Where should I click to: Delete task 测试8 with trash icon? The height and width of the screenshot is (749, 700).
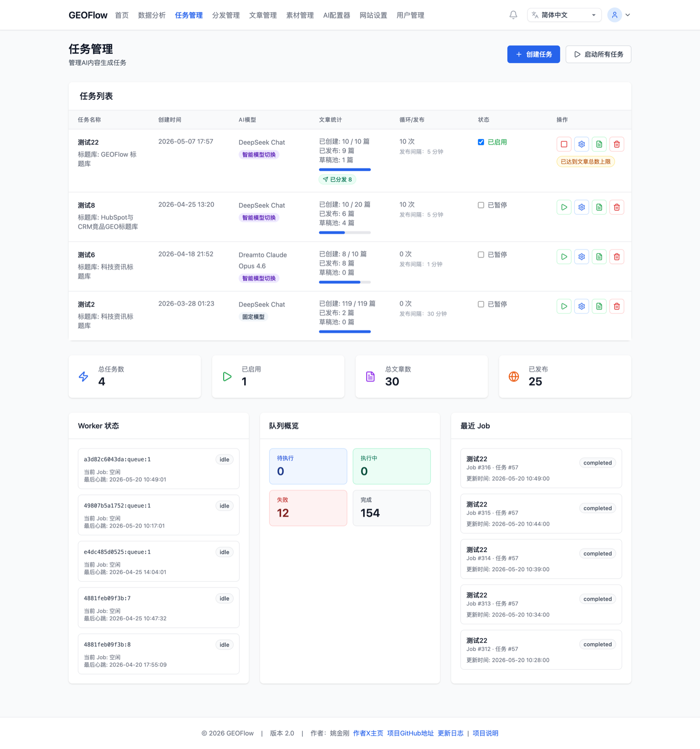click(616, 207)
